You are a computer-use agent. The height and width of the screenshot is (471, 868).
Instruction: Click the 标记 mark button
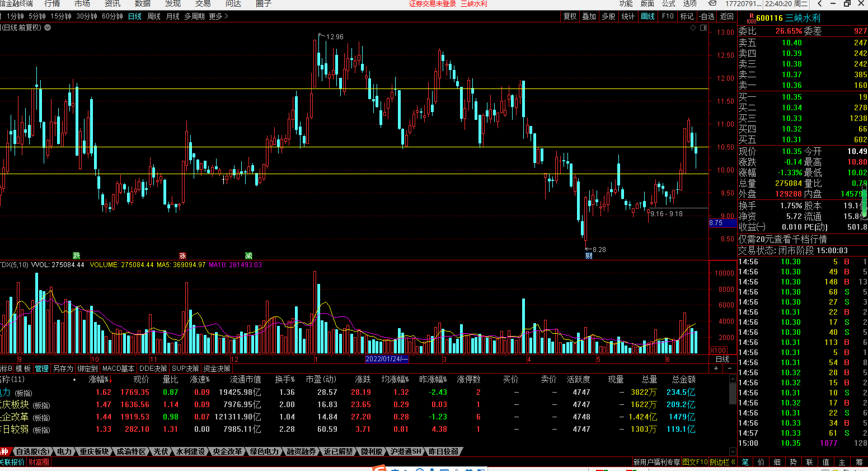pyautogui.click(x=687, y=17)
